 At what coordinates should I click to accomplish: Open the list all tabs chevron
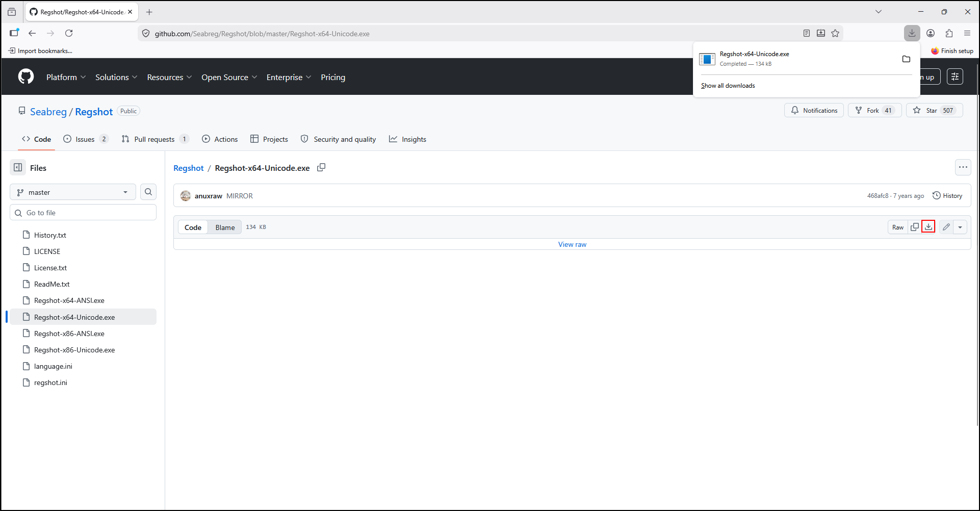(x=878, y=12)
